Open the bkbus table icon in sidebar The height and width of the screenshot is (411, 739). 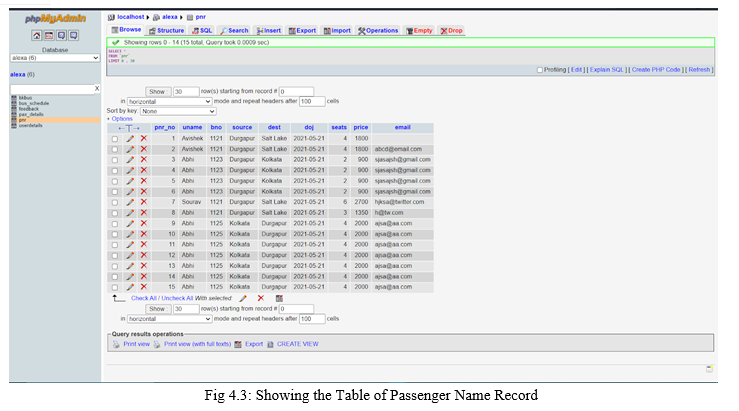click(14, 98)
